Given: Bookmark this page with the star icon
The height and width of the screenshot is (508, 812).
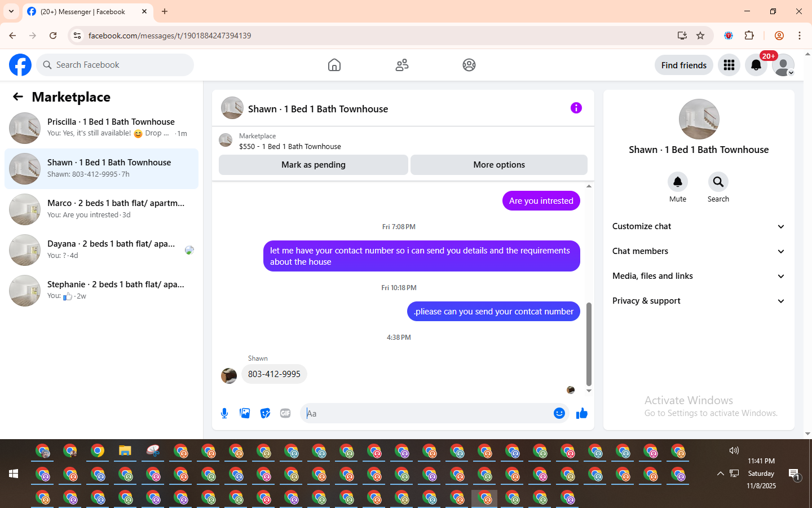Looking at the screenshot, I should pyautogui.click(x=700, y=36).
